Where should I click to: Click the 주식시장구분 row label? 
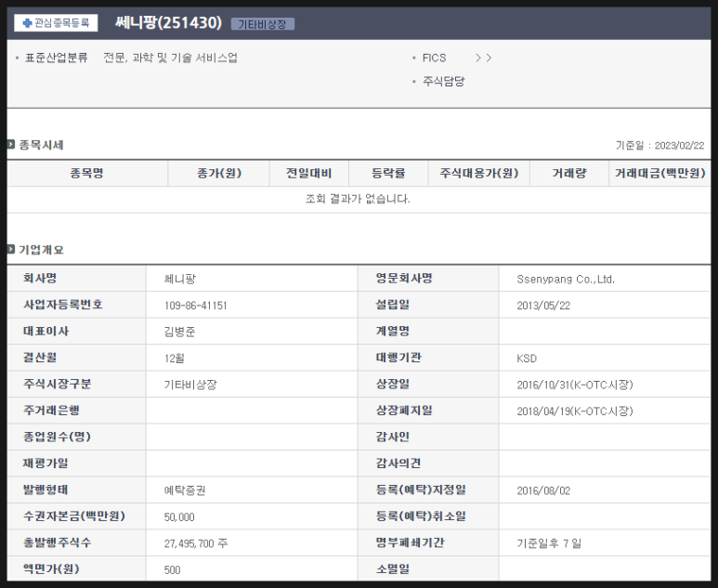pos(58,385)
